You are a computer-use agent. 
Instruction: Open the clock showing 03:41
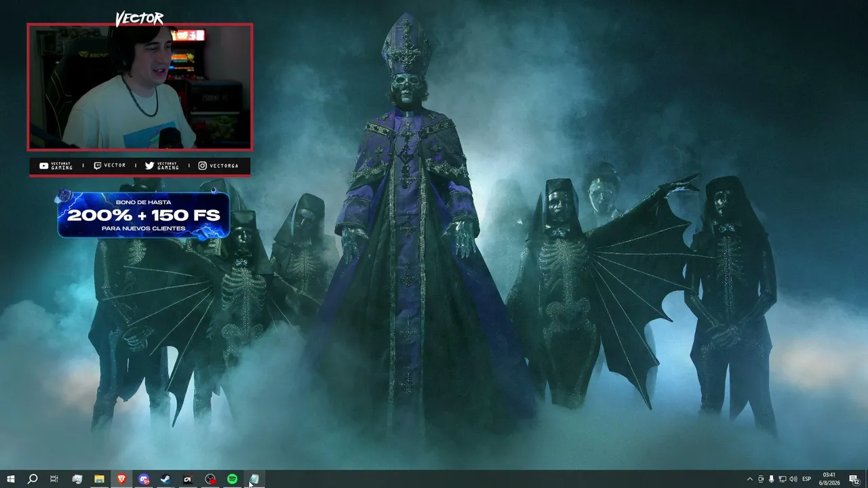point(829,479)
